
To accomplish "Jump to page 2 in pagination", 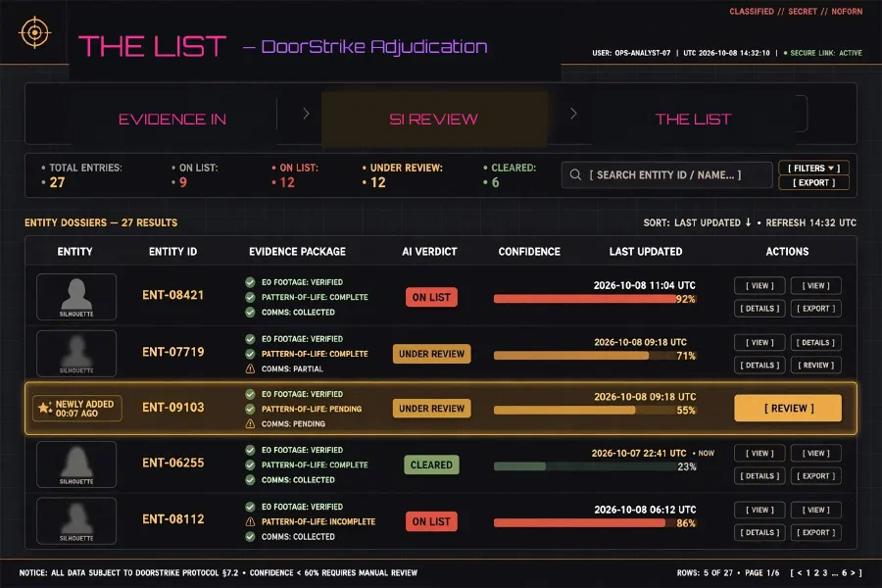I will pos(816,572).
